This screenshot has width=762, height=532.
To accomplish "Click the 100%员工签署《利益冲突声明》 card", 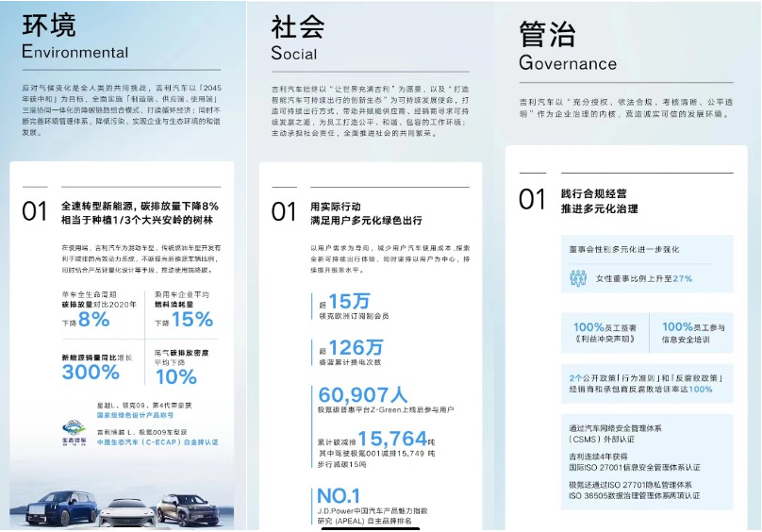I will click(x=605, y=333).
